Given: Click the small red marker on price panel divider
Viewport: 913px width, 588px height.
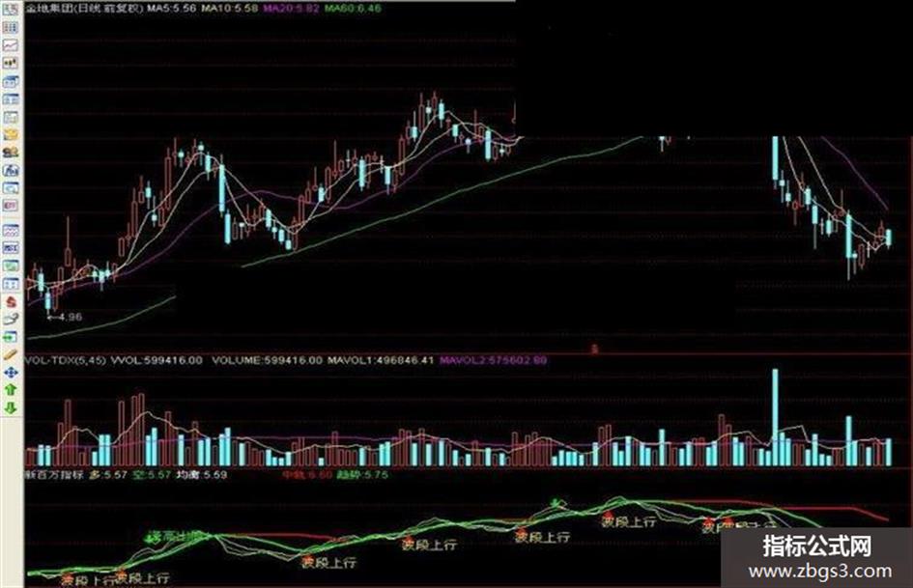Looking at the screenshot, I should (594, 350).
